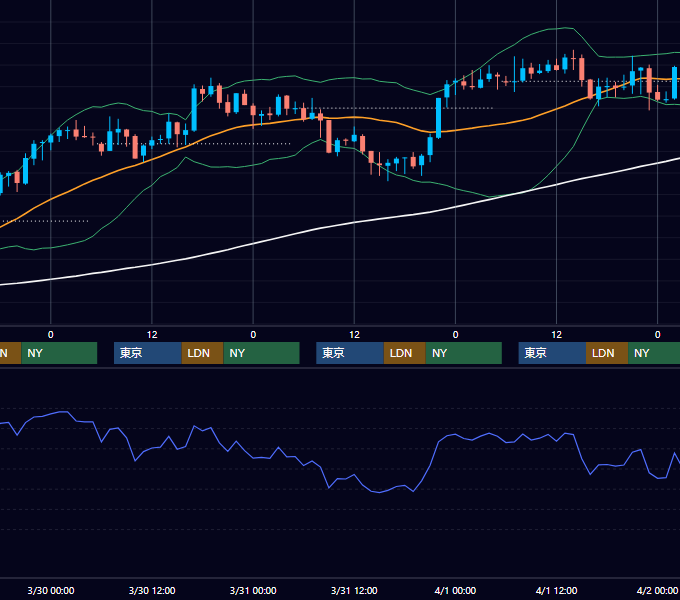Click hour label 0 above 3/31 00:00
680x600 pixels.
253,335
